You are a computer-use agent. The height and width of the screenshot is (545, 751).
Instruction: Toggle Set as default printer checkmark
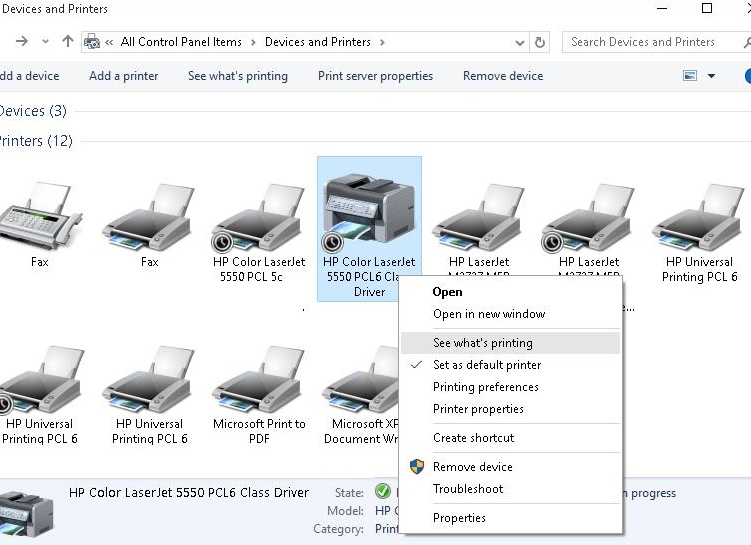point(417,364)
